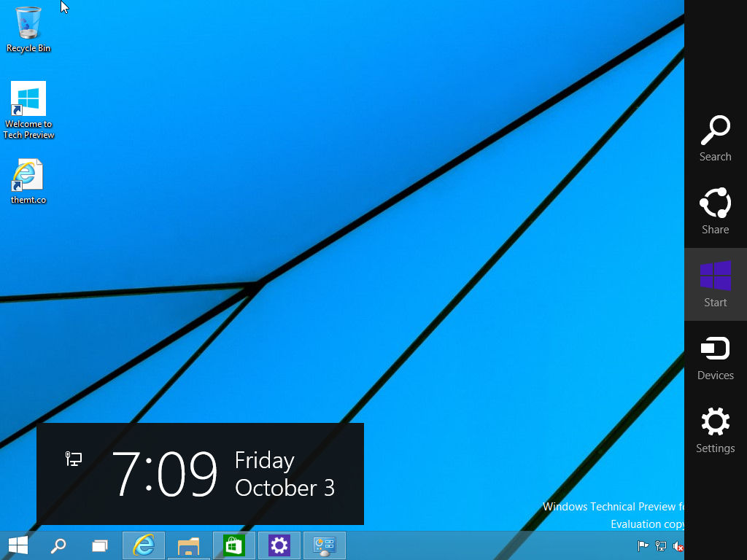
Task: Open the Search charm
Action: point(715,139)
